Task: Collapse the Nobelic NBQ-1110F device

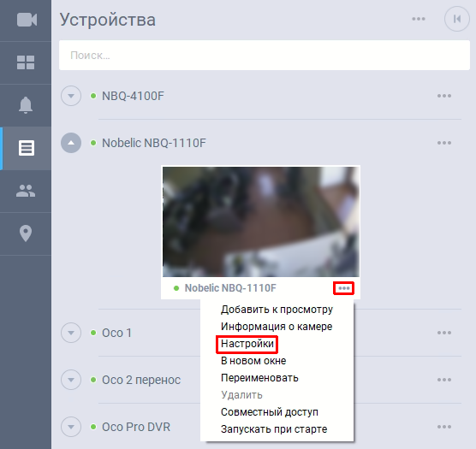Action: [71, 143]
